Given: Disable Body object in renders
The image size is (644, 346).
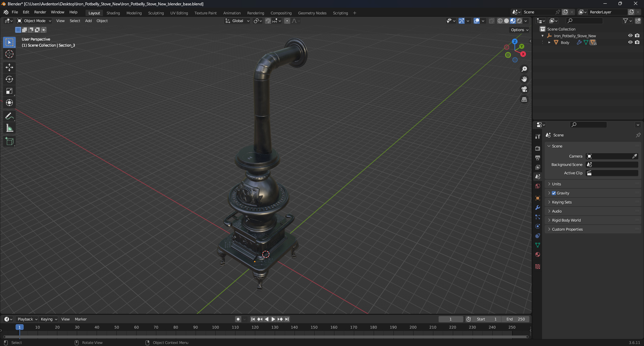Looking at the screenshot, I should (637, 43).
